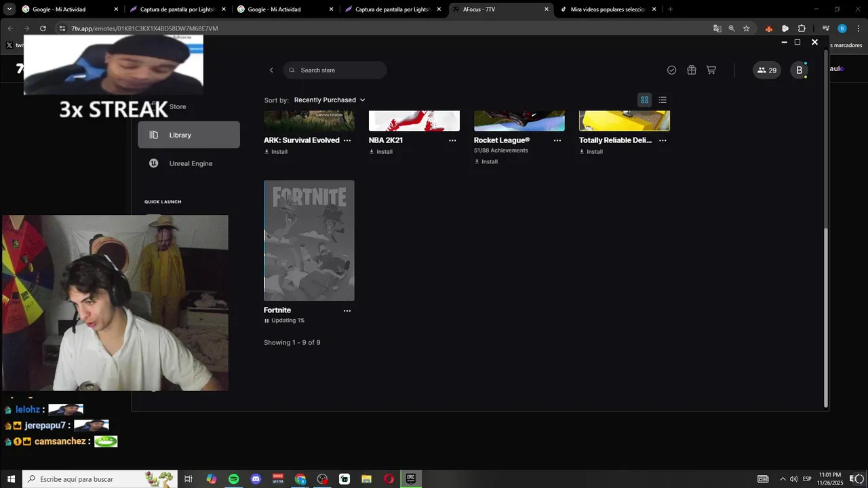Open a new Chrome tab

point(671,9)
